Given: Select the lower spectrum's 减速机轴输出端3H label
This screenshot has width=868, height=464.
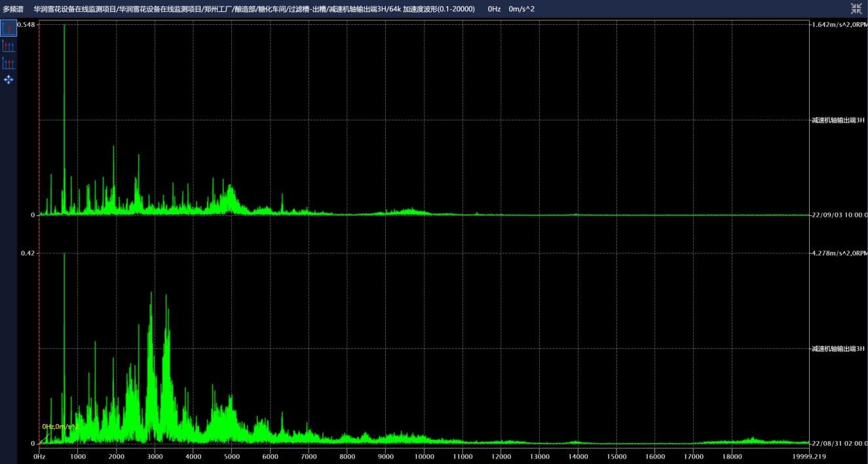Looking at the screenshot, I should tap(838, 349).
